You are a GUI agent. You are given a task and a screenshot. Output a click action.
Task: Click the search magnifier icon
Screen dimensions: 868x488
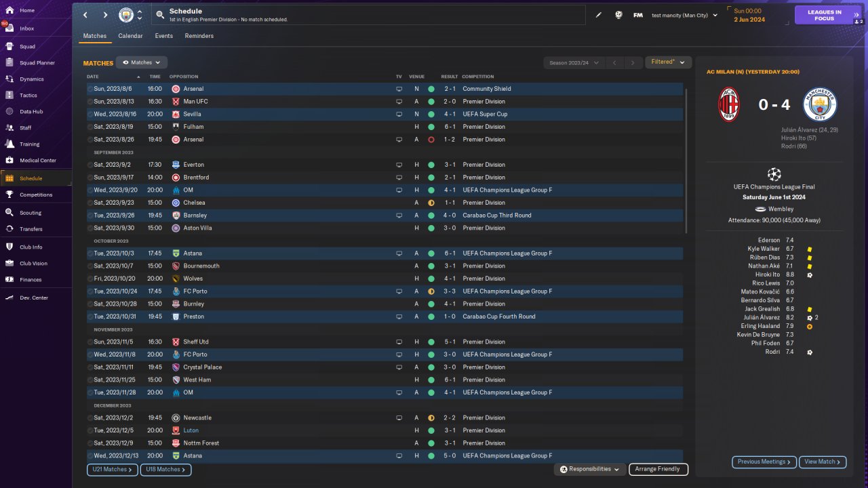(x=159, y=15)
